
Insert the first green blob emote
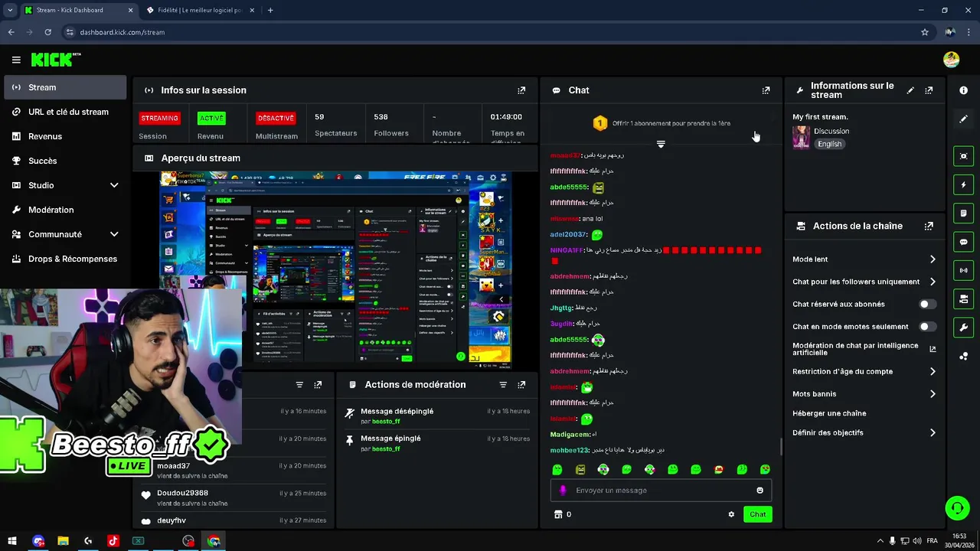coord(557,469)
